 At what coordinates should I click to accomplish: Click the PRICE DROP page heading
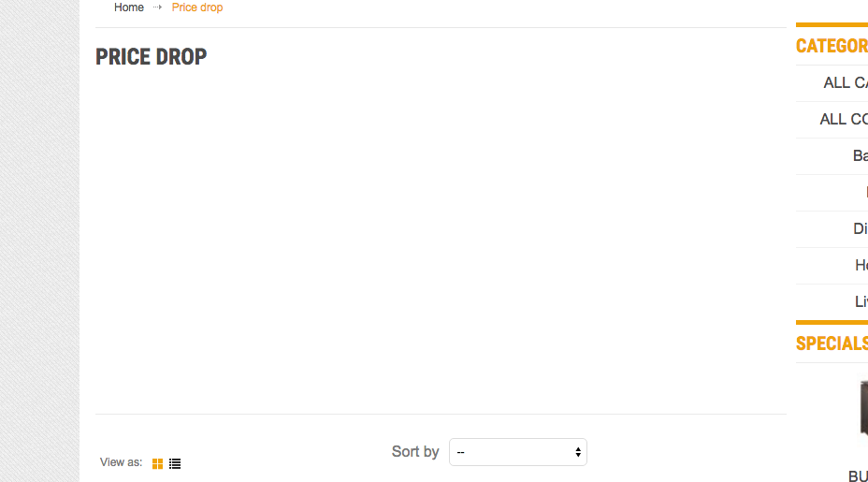[x=152, y=57]
